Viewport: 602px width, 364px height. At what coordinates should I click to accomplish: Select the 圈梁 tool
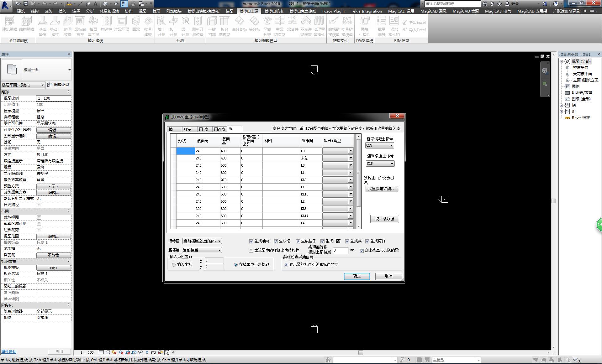click(136, 24)
